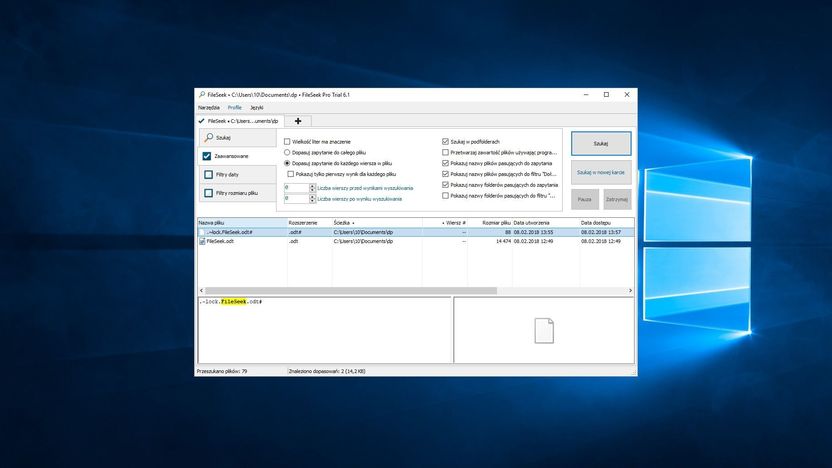Click size value 14 474 in results
The width and height of the screenshot is (832, 468).
tap(503, 241)
